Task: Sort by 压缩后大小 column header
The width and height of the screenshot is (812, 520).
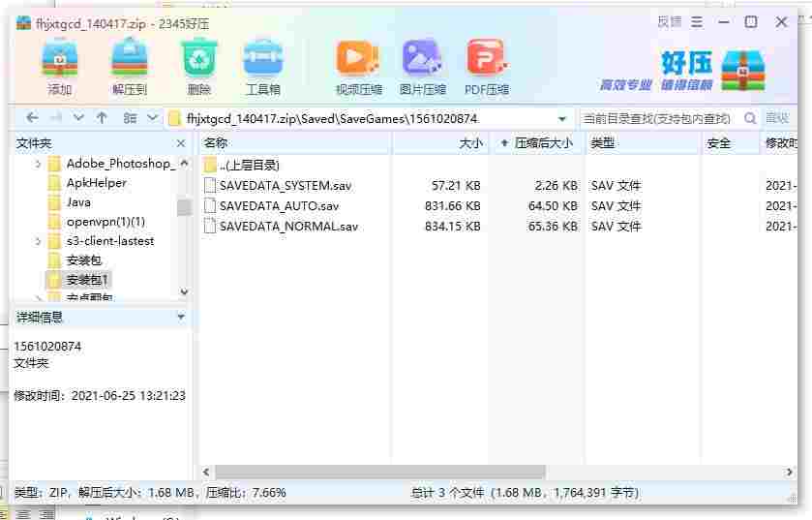Action: coord(537,143)
